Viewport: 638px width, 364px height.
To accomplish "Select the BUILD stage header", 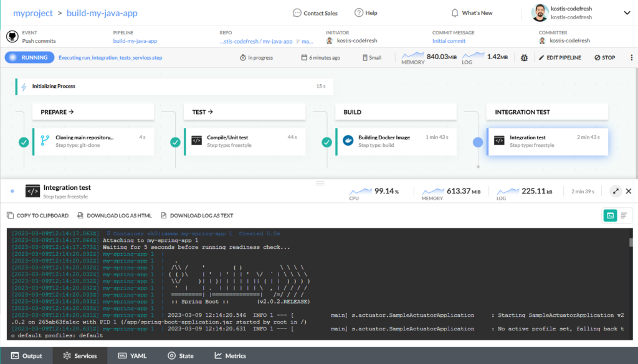I will (396, 112).
